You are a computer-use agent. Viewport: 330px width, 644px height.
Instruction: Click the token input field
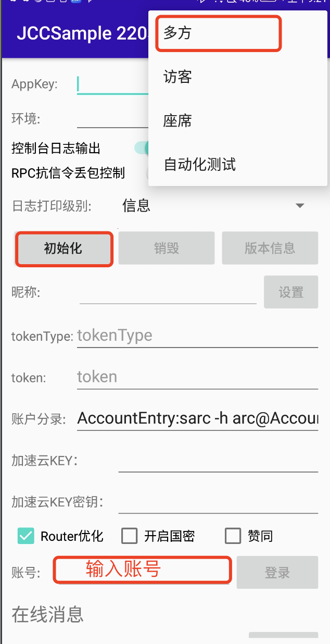(197, 377)
